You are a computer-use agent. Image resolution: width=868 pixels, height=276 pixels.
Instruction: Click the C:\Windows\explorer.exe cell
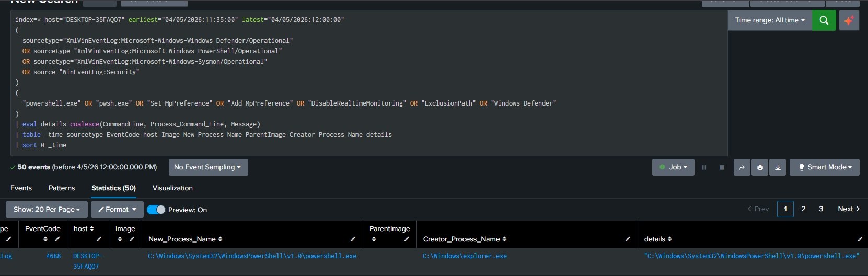(x=465, y=256)
